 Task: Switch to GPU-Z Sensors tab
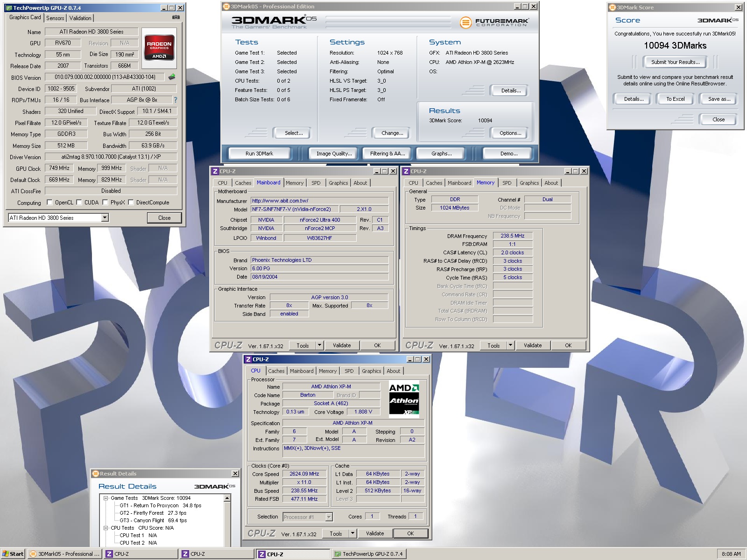pyautogui.click(x=55, y=18)
